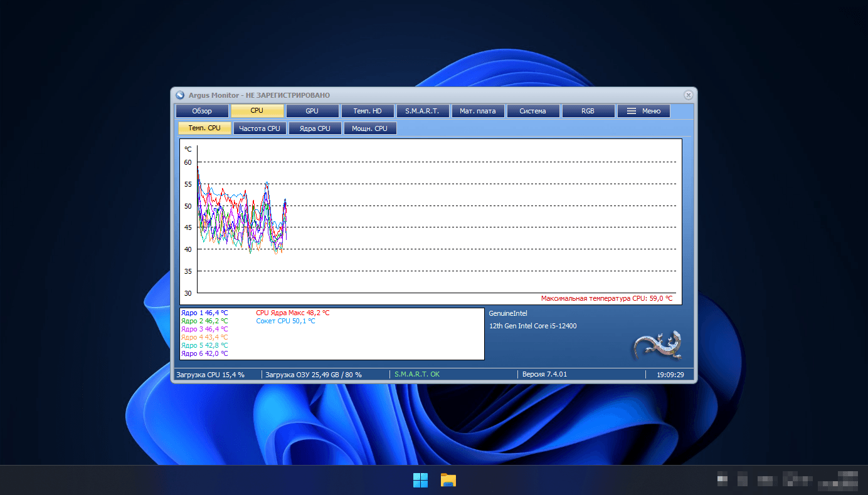The width and height of the screenshot is (868, 495).
Task: Click Загрузка CPU 15,4 % status entry
Action: tap(210, 375)
